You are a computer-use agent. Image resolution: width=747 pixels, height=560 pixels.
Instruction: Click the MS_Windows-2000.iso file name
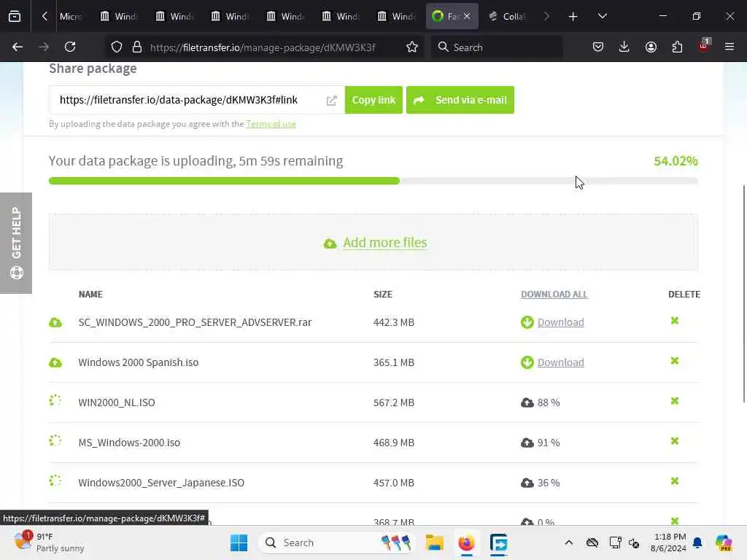click(129, 443)
